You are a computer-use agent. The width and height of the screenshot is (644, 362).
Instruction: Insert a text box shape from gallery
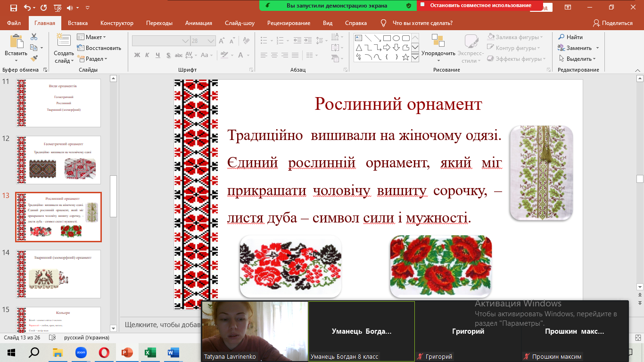358,38
